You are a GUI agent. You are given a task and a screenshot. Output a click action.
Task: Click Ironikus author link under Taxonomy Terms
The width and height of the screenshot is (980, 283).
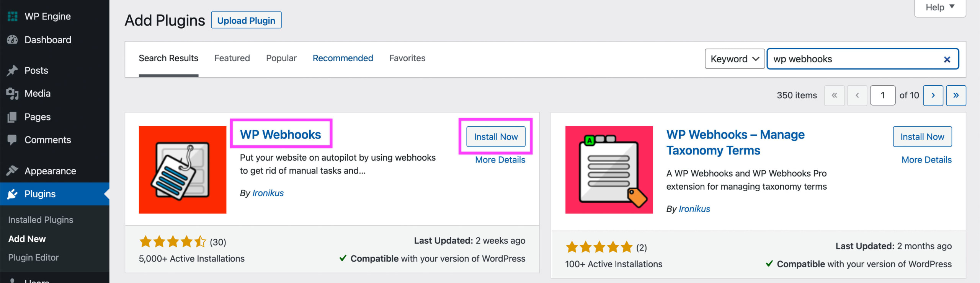tap(694, 209)
